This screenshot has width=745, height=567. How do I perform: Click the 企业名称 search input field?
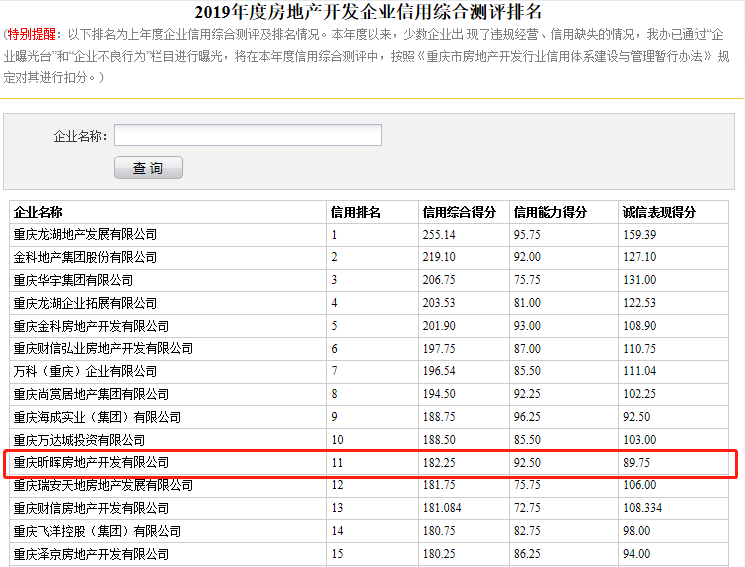248,135
